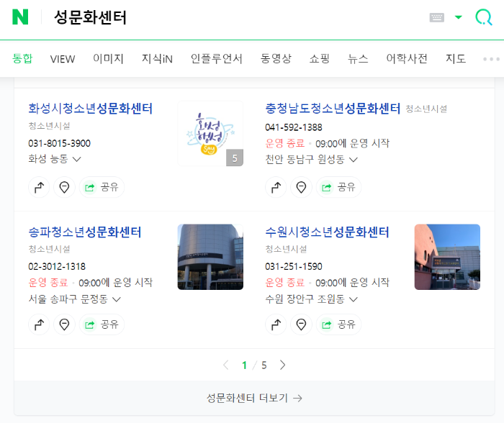Click directions icon for 수원시청소년성문화센터
504x423 pixels.
tap(276, 324)
